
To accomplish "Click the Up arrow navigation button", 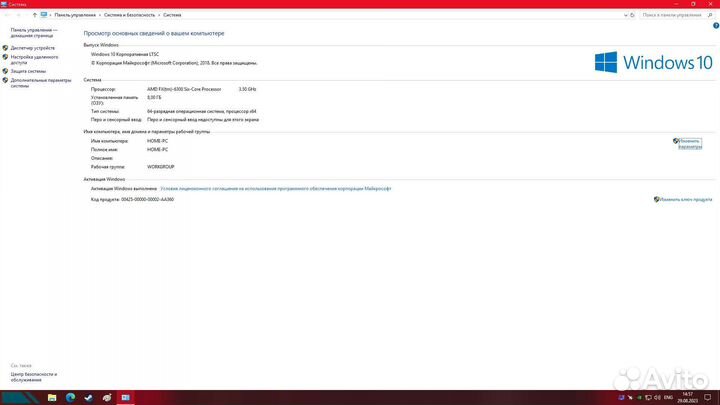I will 34,15.
